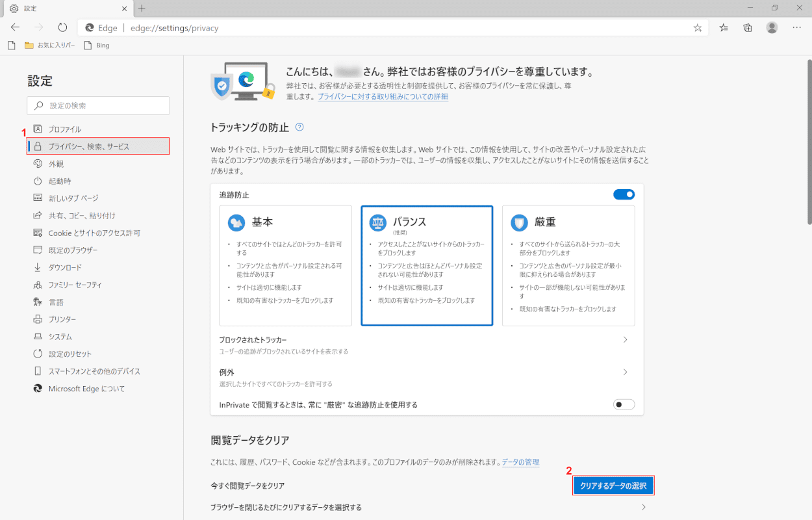The image size is (812, 520).
Task: Click the ダウンロード arrow icon
Action: (x=38, y=267)
